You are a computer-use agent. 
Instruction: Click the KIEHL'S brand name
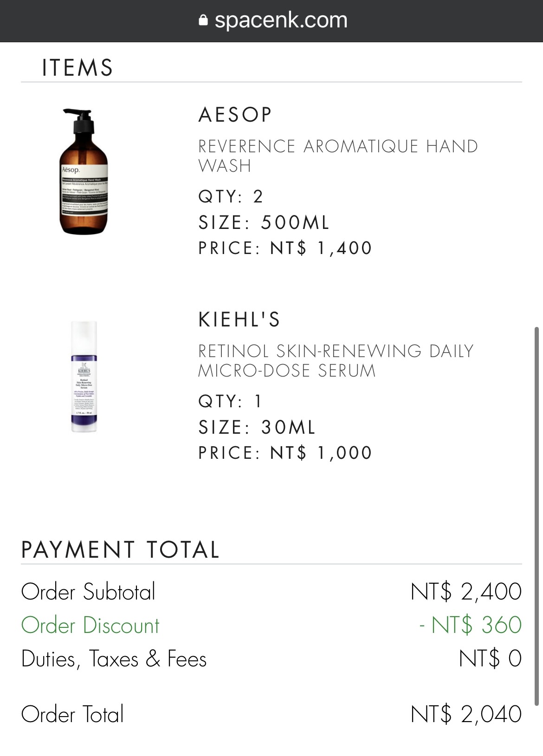click(x=239, y=319)
